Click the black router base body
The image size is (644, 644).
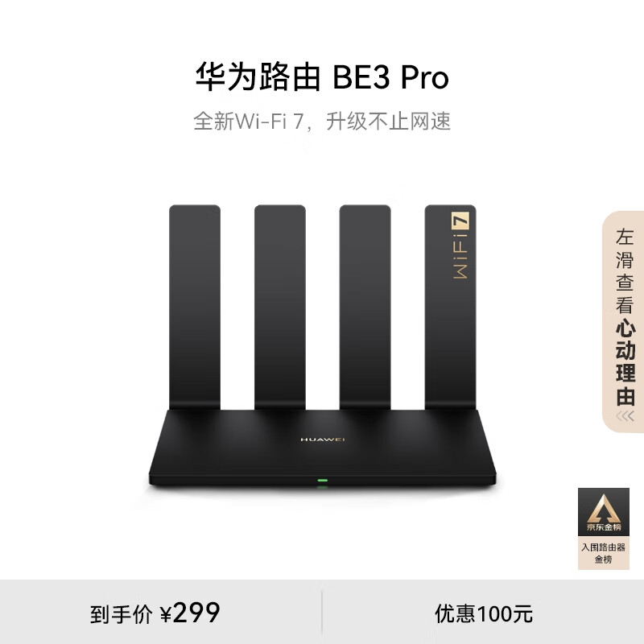pos(323,448)
